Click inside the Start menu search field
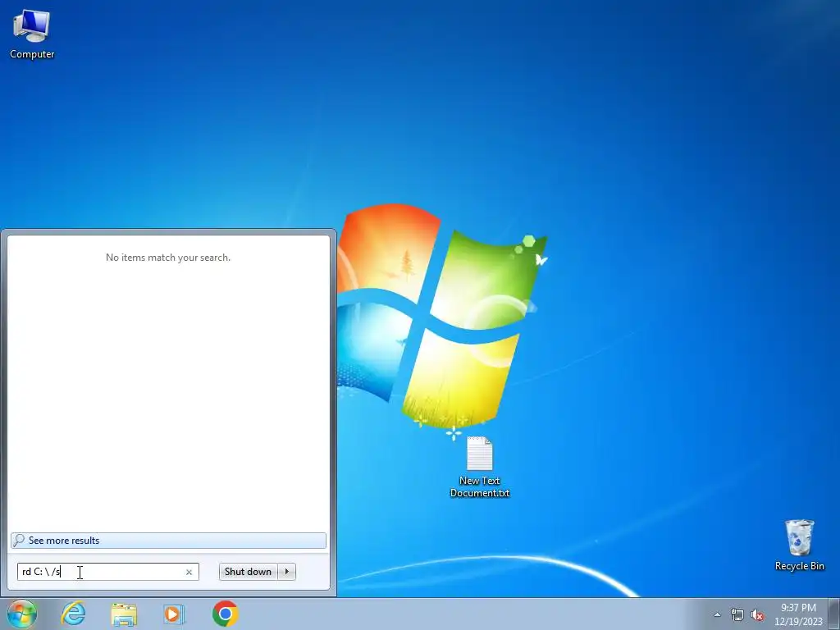840x630 pixels. (107, 572)
